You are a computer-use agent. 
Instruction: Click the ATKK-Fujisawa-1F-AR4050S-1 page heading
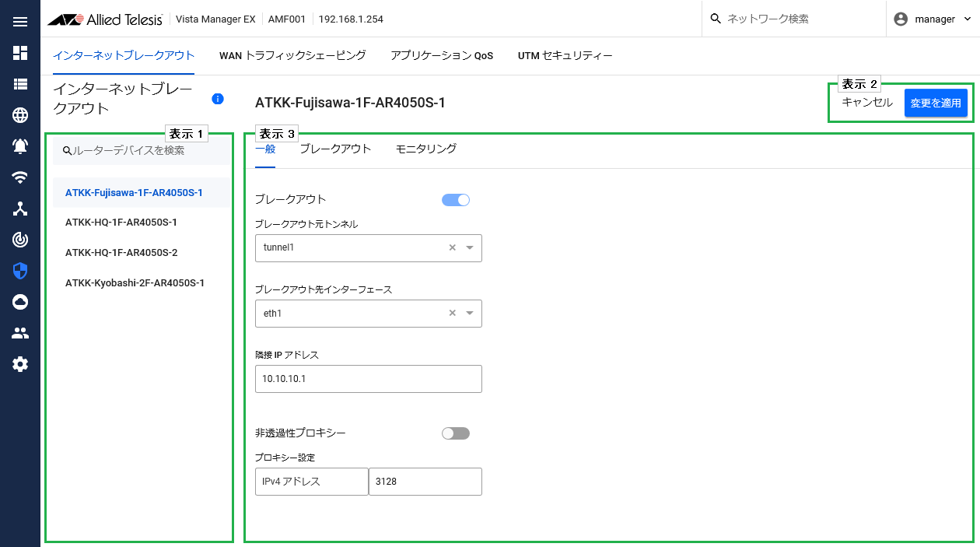tap(350, 103)
